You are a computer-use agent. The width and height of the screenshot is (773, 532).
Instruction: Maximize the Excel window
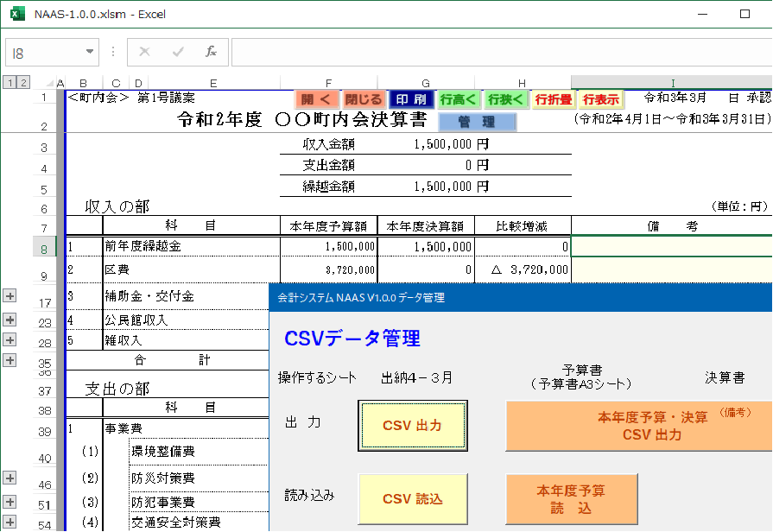click(x=744, y=14)
